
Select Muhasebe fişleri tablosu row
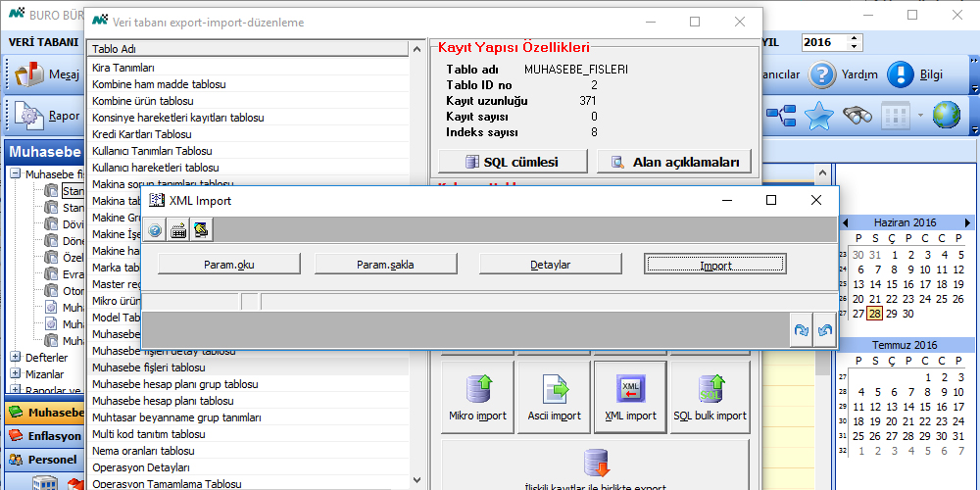(x=248, y=367)
